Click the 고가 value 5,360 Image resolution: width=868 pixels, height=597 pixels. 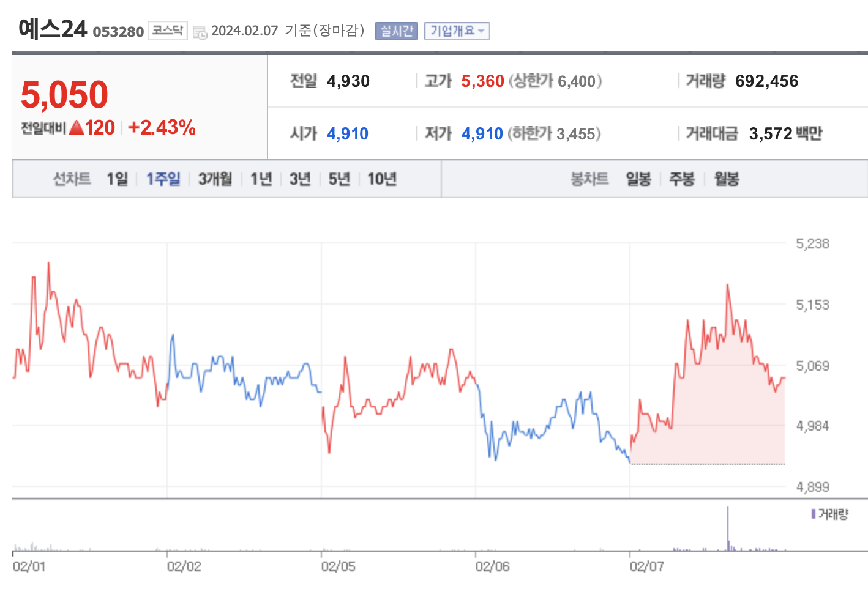482,81
